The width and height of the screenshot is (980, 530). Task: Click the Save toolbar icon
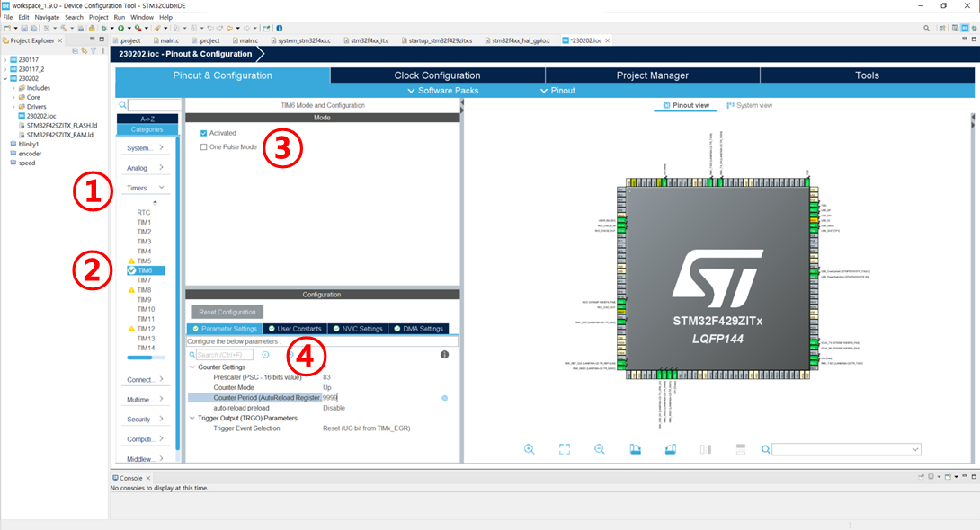click(24, 28)
